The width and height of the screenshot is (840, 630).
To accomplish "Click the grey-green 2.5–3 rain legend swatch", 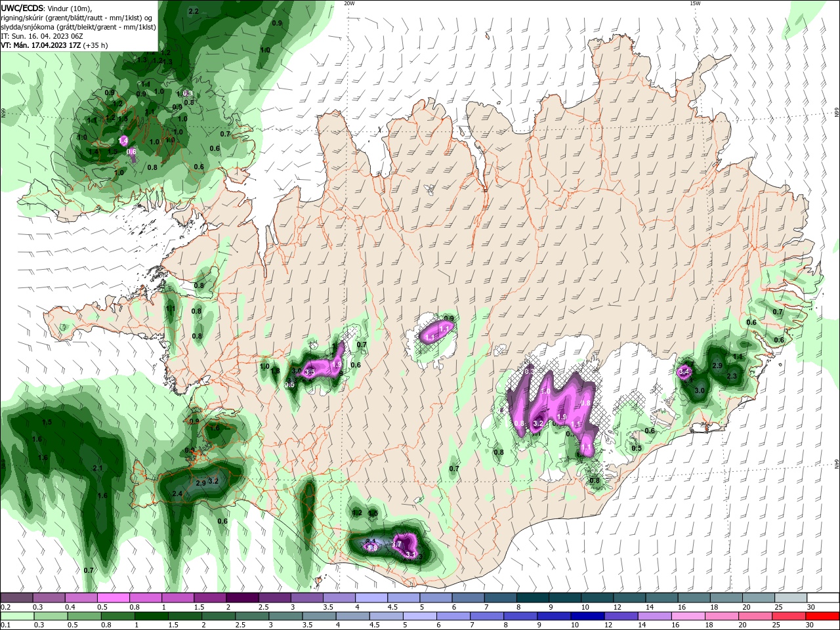I will click(x=253, y=616).
